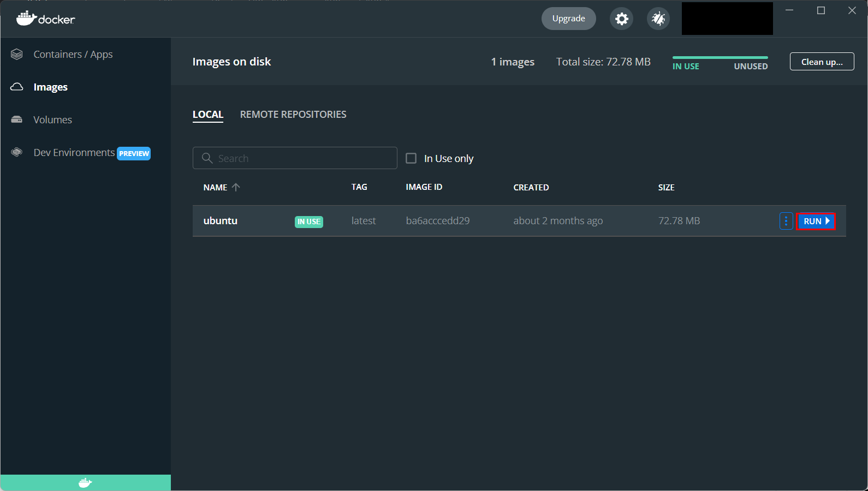Close the Docker Desktop window
Image resolution: width=868 pixels, height=491 pixels.
852,10
